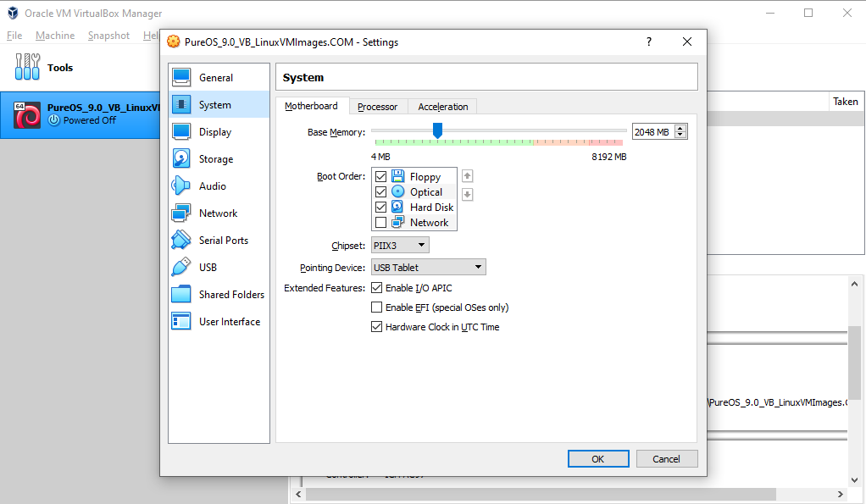Click the Serial Ports category label
Viewport: 866px width, 504px height.
coord(224,240)
